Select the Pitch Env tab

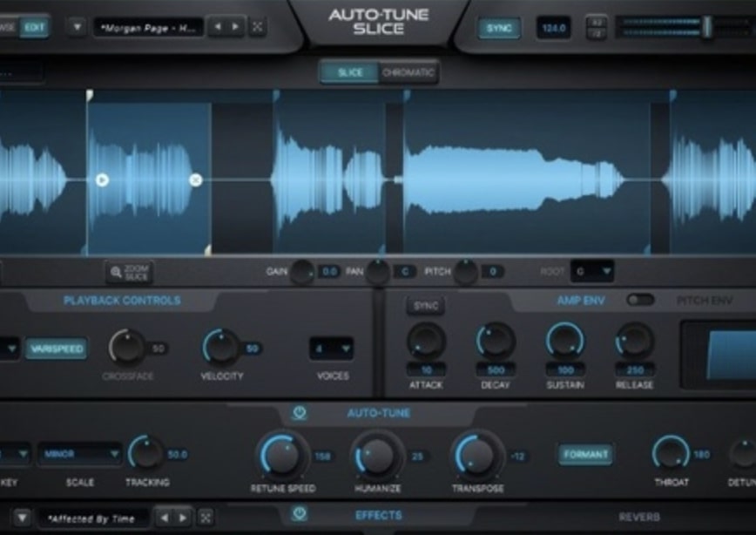(705, 301)
